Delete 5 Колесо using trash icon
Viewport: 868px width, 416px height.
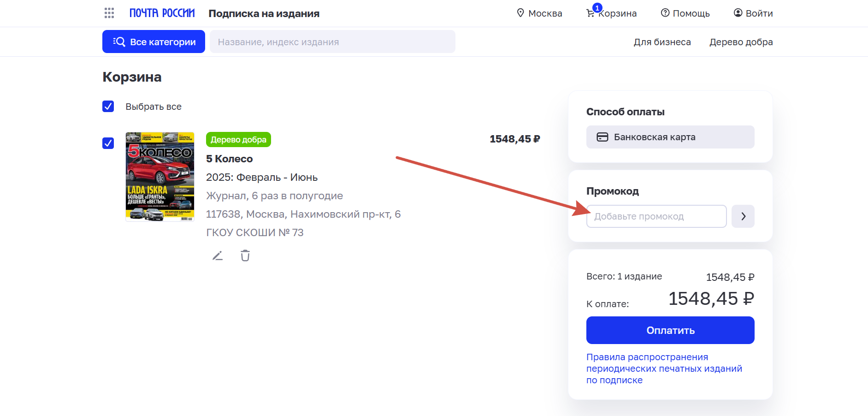(x=245, y=256)
